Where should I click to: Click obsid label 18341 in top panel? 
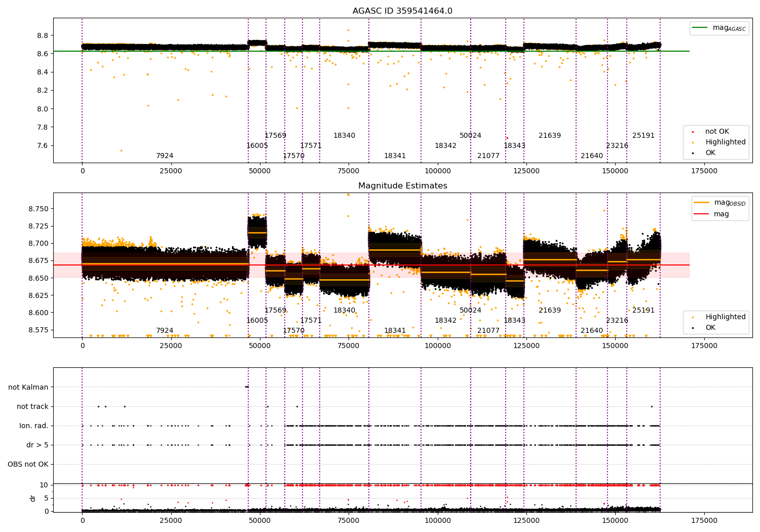tap(395, 156)
